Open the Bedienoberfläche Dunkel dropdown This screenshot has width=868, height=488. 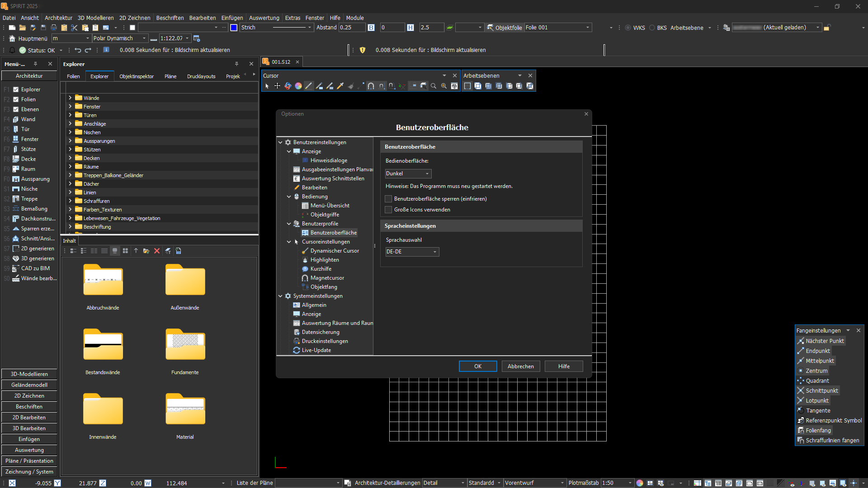[408, 174]
